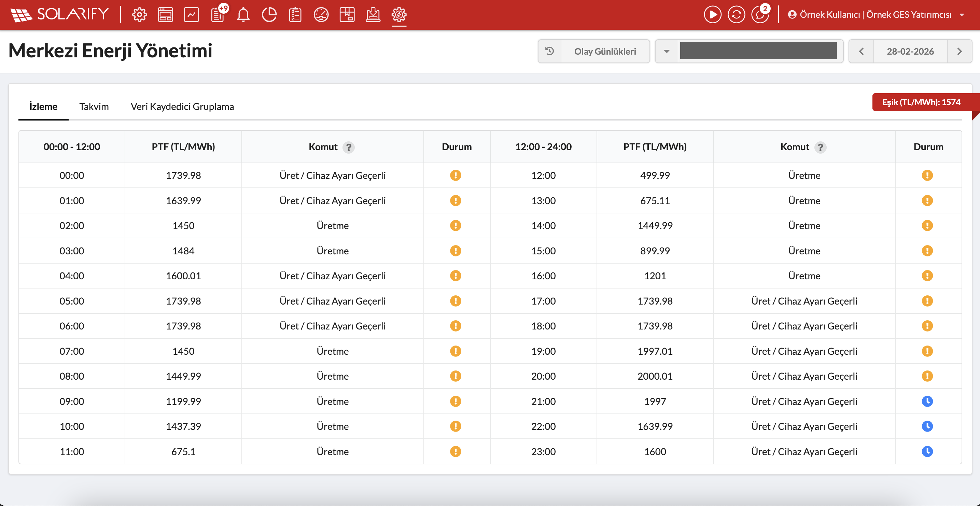Click the Eşik (TL/MWh) threshold badge
The width and height of the screenshot is (980, 506).
(x=921, y=102)
